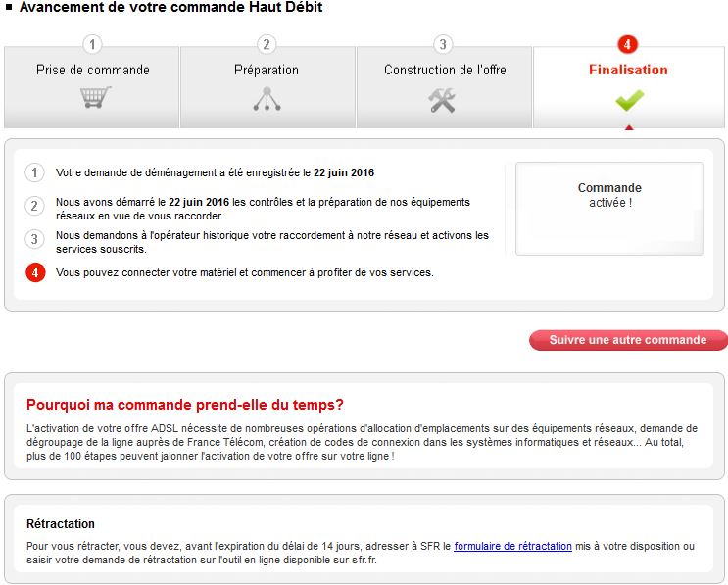Image resolution: width=728 pixels, height=585 pixels.
Task: Click step circle 1 above Prise de commande
Action: point(92,44)
